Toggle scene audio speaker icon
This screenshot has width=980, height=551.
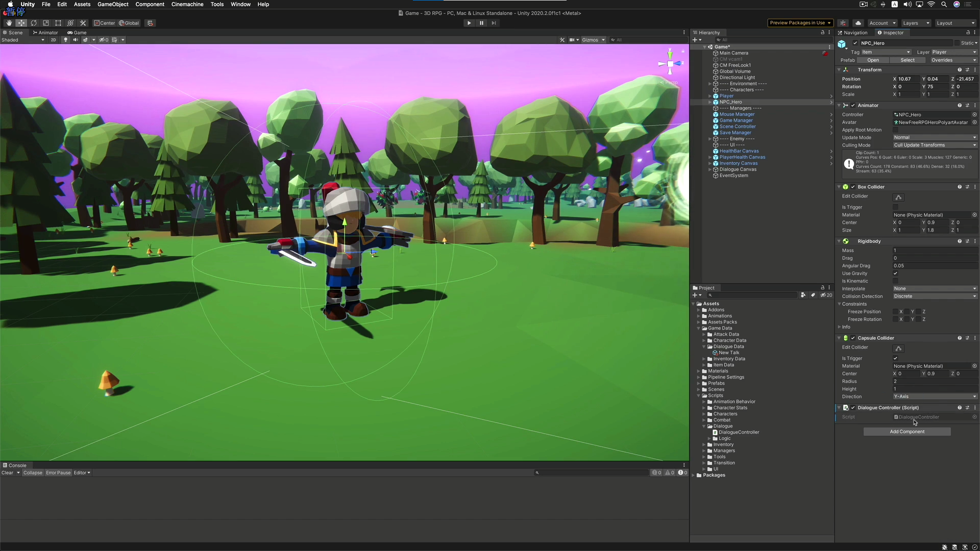(x=76, y=40)
